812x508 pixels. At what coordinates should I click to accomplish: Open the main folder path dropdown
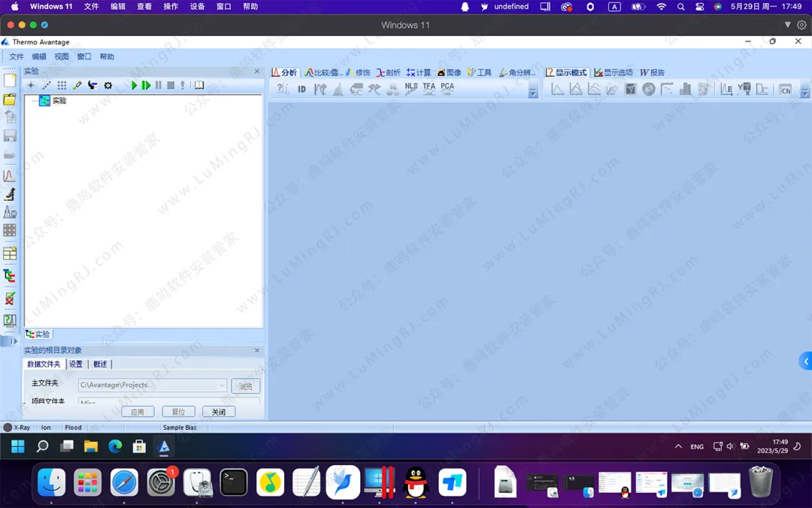click(x=222, y=385)
